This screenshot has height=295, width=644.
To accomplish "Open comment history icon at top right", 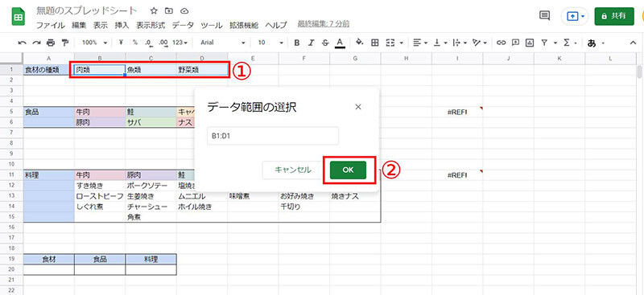I will [545, 15].
